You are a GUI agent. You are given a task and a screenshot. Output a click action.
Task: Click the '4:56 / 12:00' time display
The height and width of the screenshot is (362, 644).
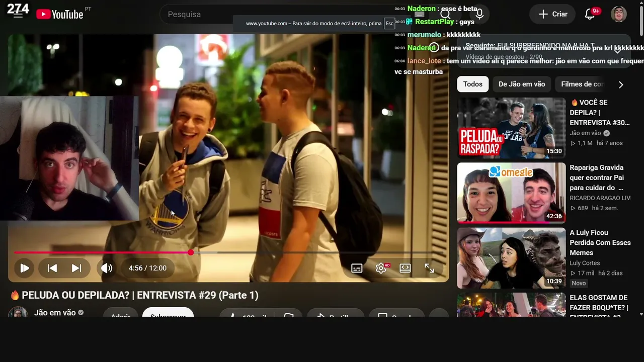(x=147, y=268)
